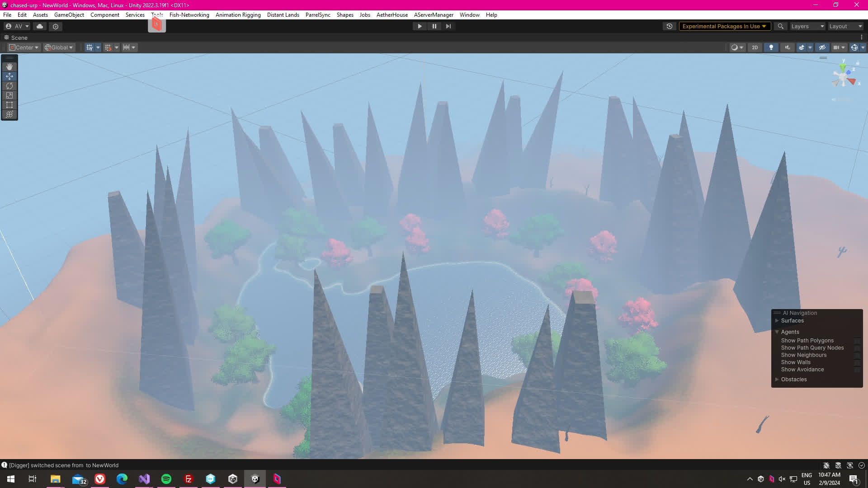This screenshot has width=868, height=488.
Task: Open Undo History clock icon
Action: pos(670,26)
